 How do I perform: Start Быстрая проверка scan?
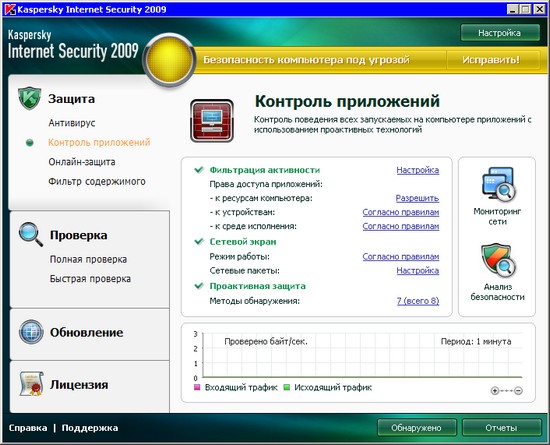(x=90, y=279)
